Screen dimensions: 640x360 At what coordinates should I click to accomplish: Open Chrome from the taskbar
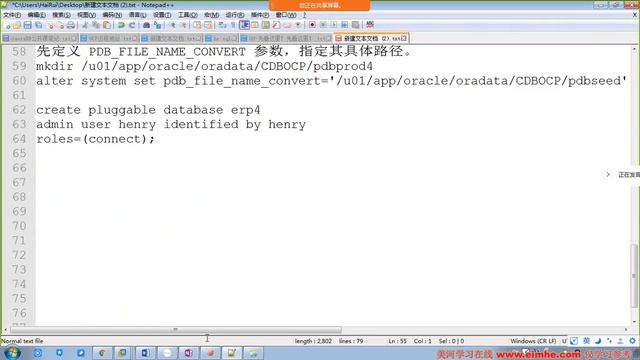point(102,353)
